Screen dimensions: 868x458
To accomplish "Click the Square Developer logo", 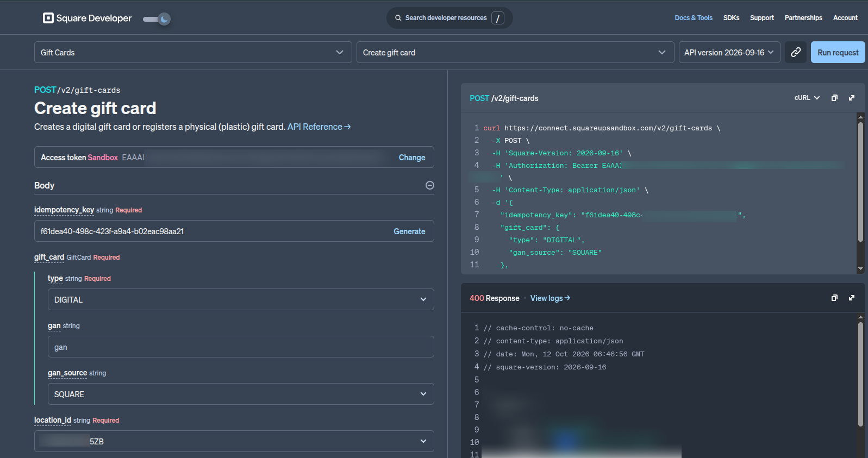I will tap(87, 18).
